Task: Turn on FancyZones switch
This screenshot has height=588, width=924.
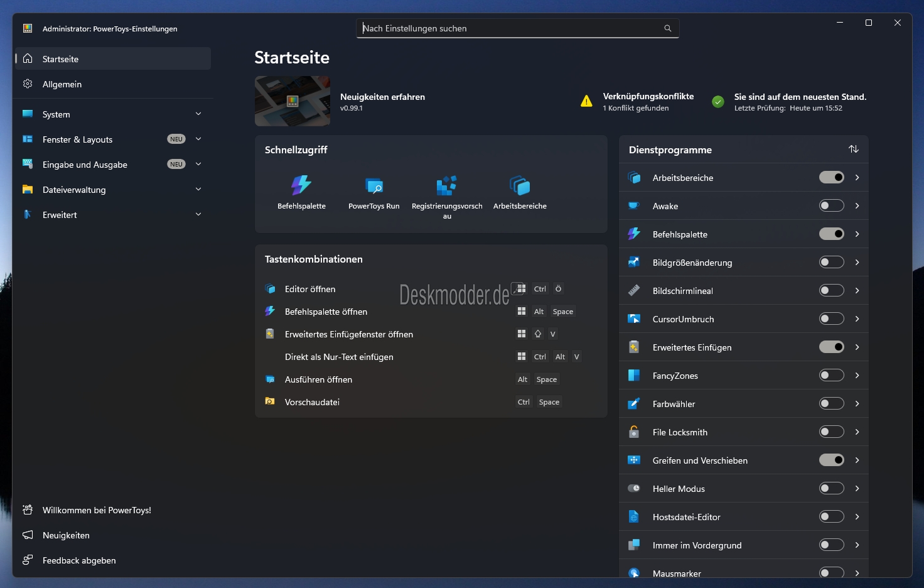Action: (831, 376)
